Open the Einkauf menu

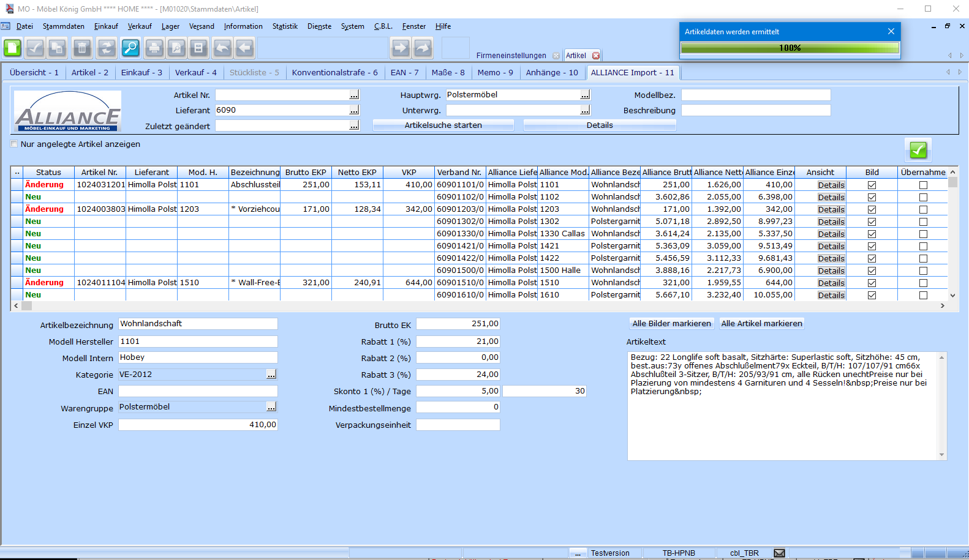(x=106, y=26)
